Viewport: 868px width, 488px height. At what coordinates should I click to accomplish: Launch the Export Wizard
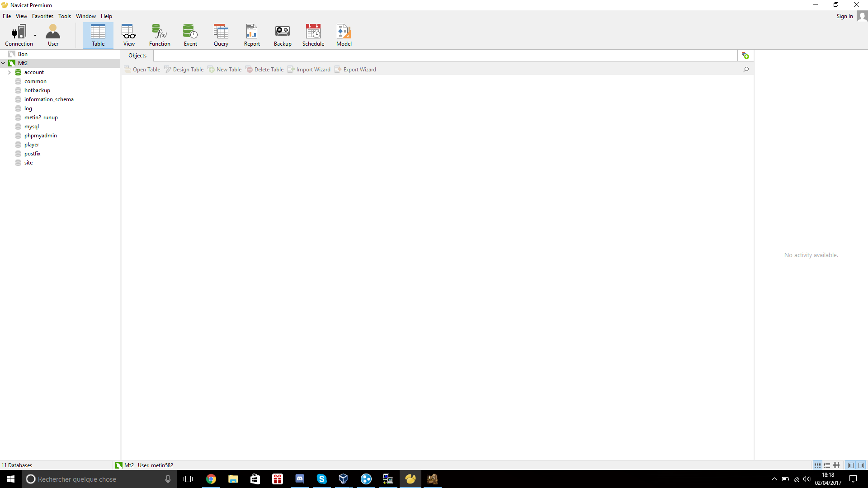coord(355,70)
